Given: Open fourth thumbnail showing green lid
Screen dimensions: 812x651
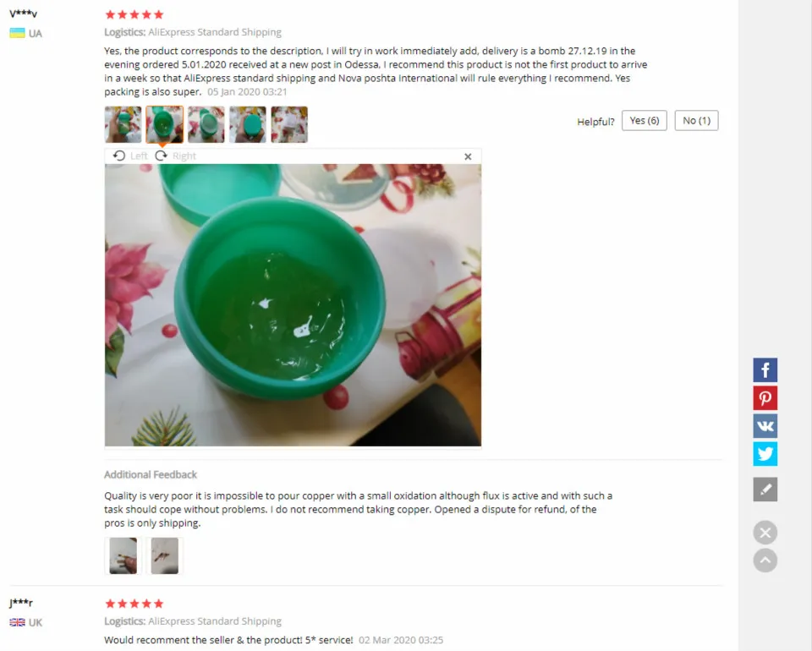Looking at the screenshot, I should tap(248, 125).
